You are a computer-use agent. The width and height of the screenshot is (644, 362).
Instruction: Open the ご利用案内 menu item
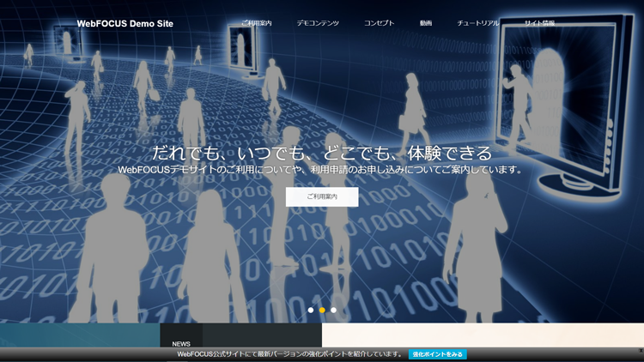click(x=256, y=23)
